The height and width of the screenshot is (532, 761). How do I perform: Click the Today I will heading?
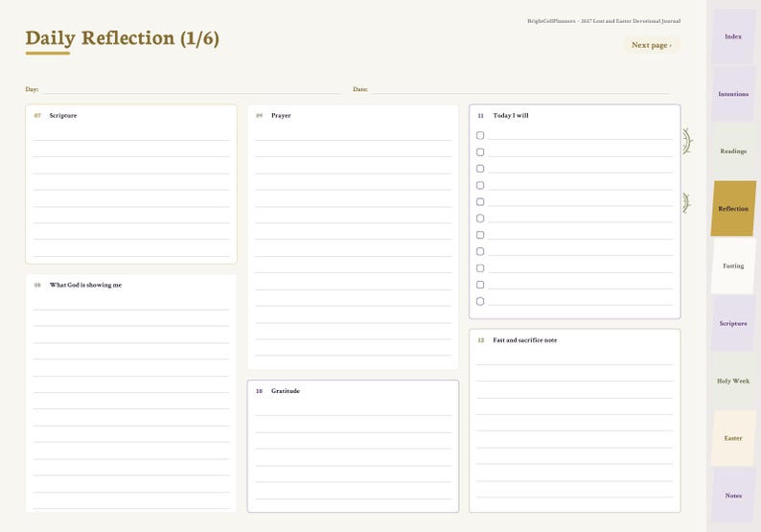tap(511, 116)
